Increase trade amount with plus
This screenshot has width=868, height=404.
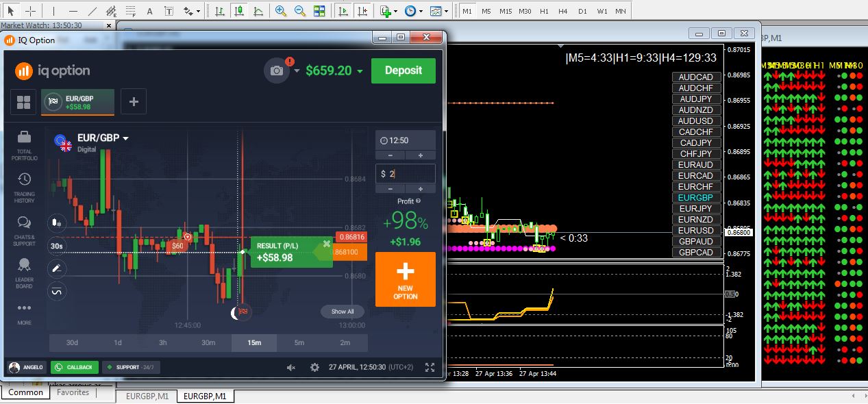coord(420,189)
